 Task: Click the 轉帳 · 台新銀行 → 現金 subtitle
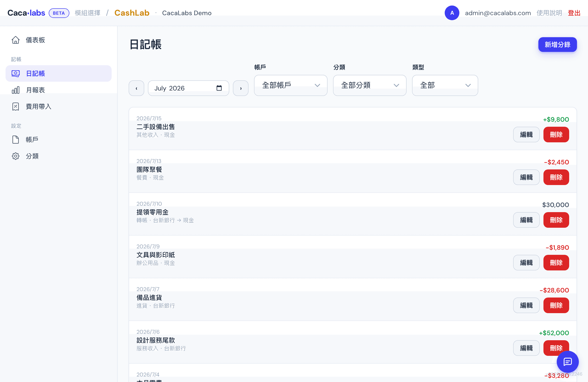tap(165, 221)
